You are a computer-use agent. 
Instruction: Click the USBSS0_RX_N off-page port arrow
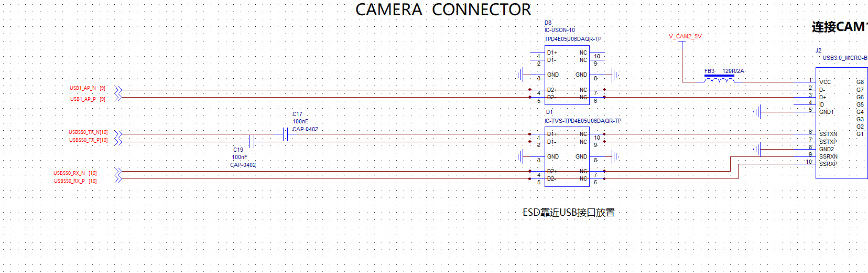(118, 172)
